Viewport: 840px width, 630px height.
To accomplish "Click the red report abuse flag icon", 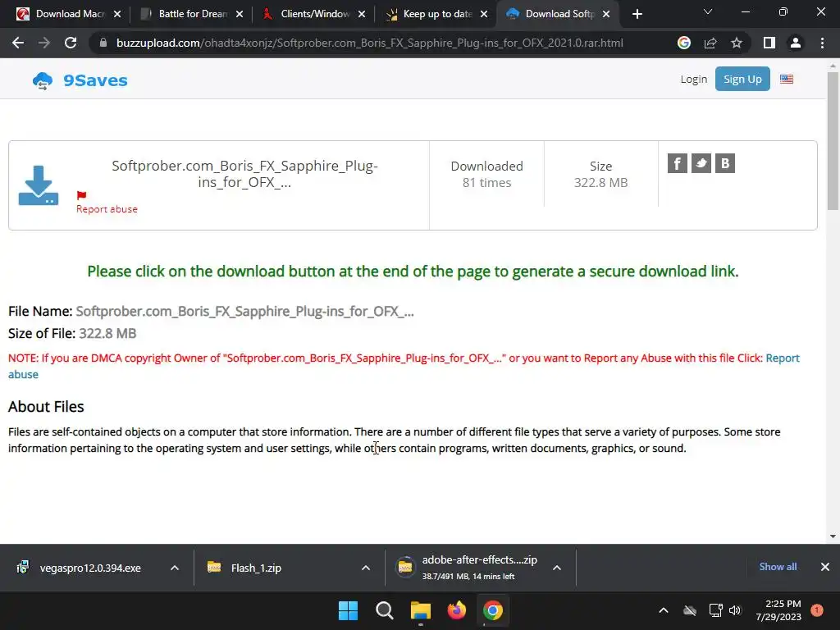I will 81,195.
